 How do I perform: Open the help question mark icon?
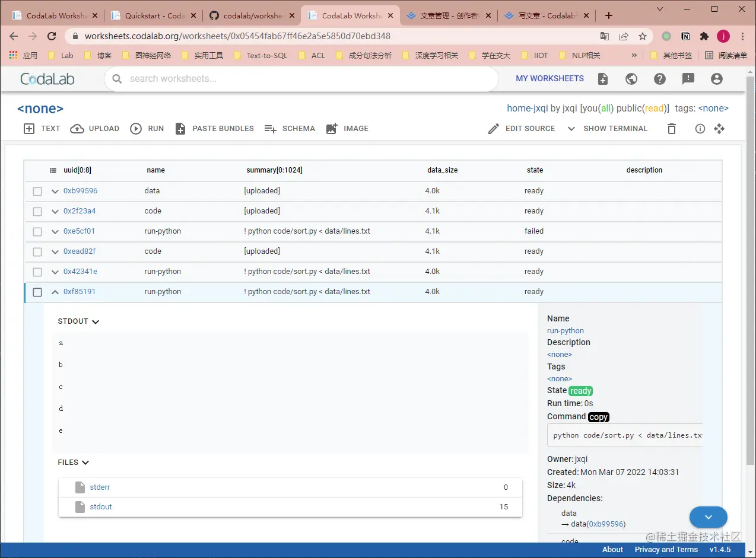(x=660, y=79)
